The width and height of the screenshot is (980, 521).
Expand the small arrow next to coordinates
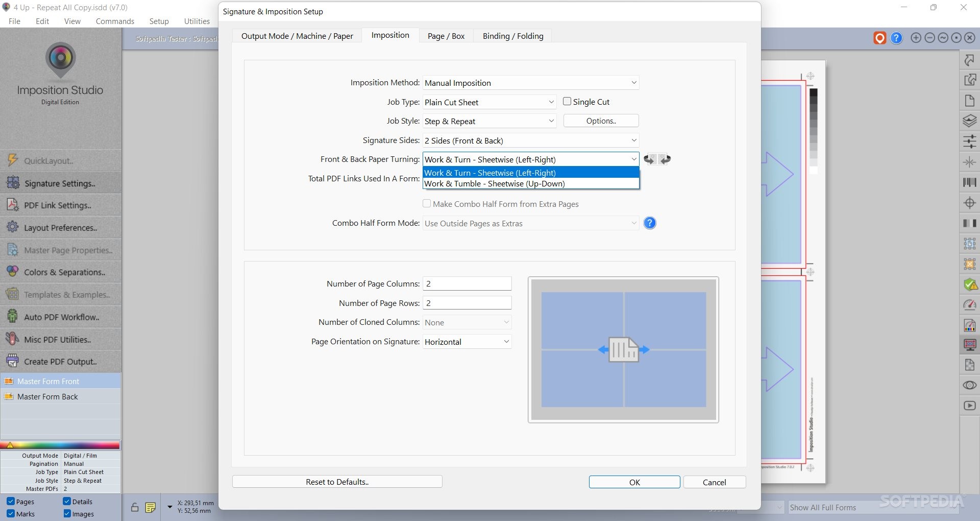click(x=169, y=507)
